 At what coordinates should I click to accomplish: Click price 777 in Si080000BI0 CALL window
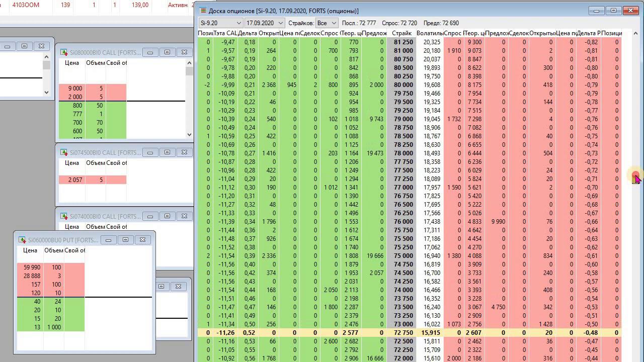pyautogui.click(x=76, y=114)
